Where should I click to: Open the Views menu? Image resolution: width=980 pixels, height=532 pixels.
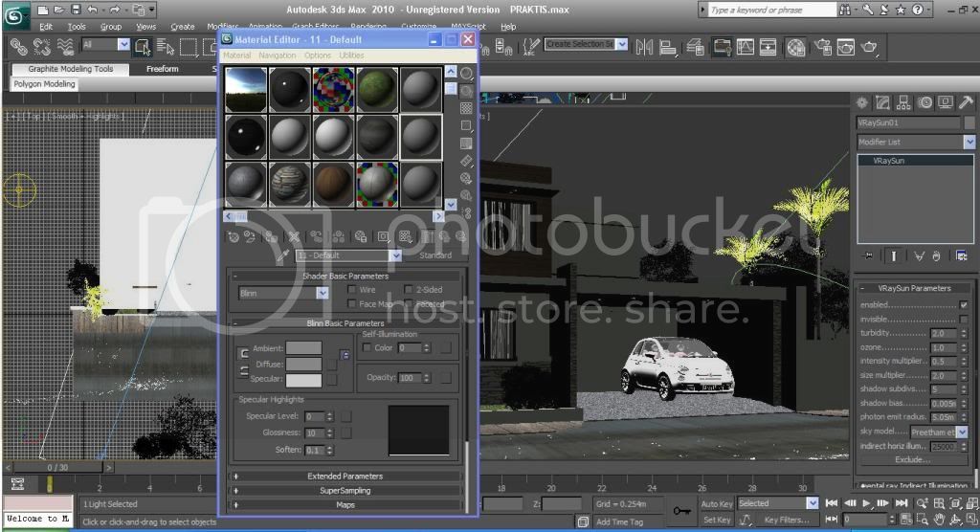145,27
